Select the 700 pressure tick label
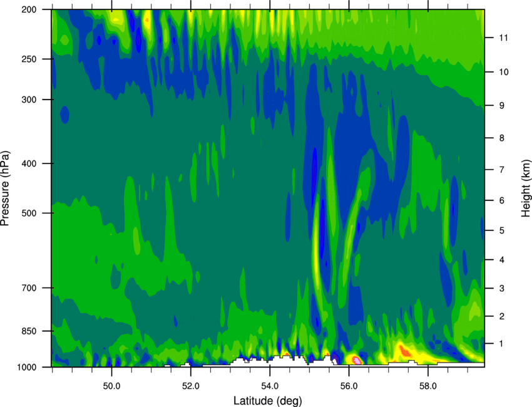The image size is (532, 407). click(x=29, y=287)
